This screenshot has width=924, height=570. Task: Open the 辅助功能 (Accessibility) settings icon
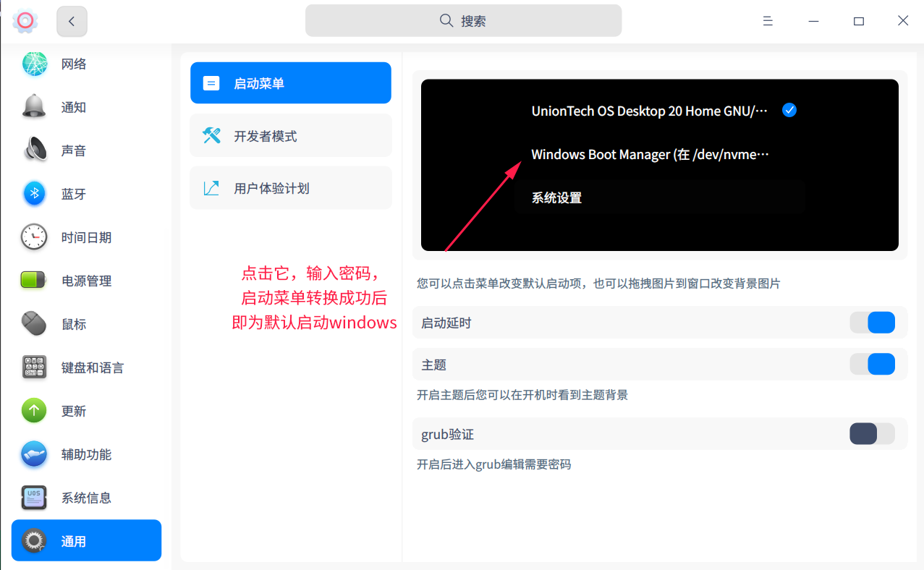[x=34, y=454]
